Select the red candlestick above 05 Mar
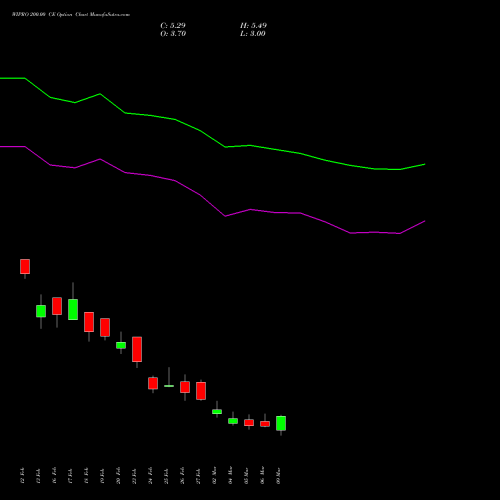 click(x=249, y=423)
